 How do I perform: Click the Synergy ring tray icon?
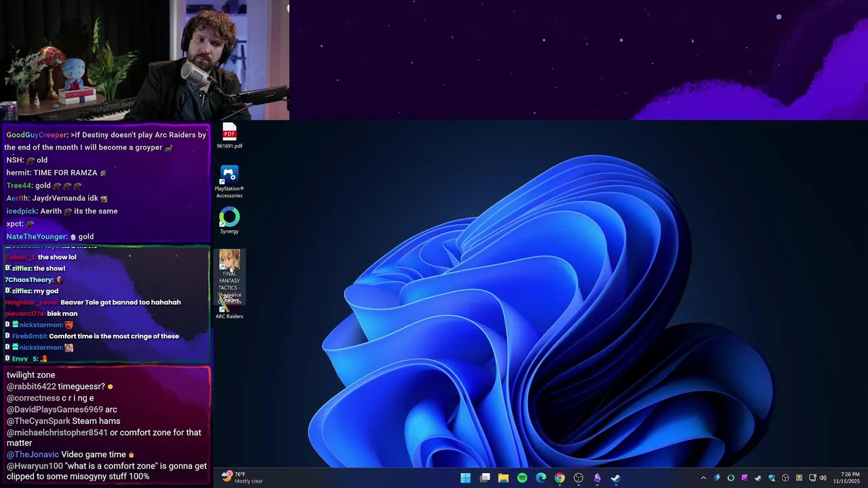coord(730,478)
